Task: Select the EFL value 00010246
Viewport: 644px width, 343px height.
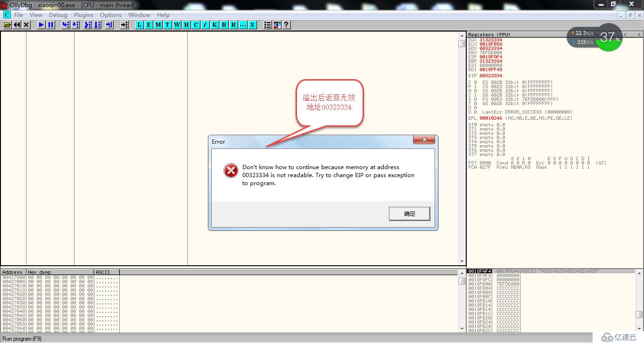Action: [491, 118]
